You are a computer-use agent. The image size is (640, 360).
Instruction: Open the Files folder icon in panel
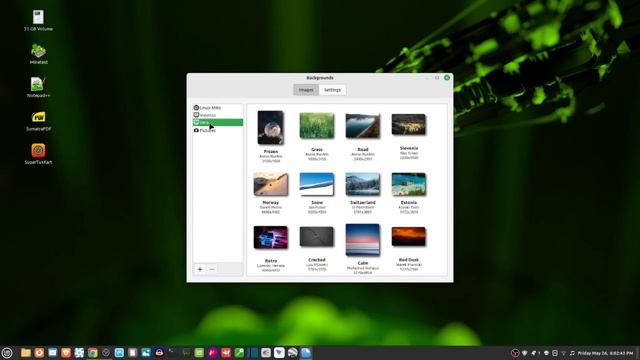[26, 353]
